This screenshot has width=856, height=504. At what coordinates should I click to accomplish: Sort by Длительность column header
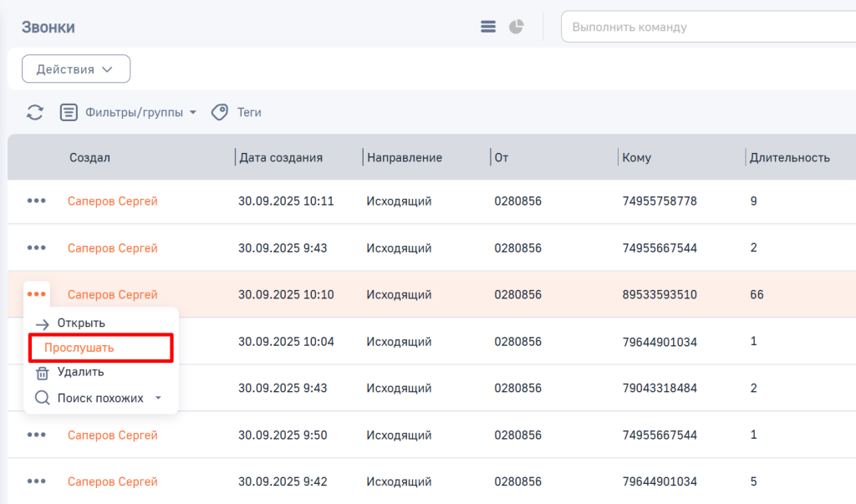click(x=789, y=157)
